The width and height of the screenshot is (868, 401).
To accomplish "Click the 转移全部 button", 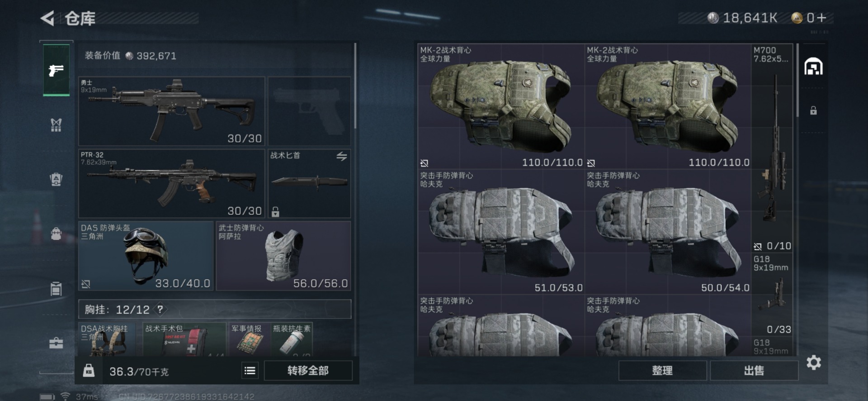I will [308, 371].
